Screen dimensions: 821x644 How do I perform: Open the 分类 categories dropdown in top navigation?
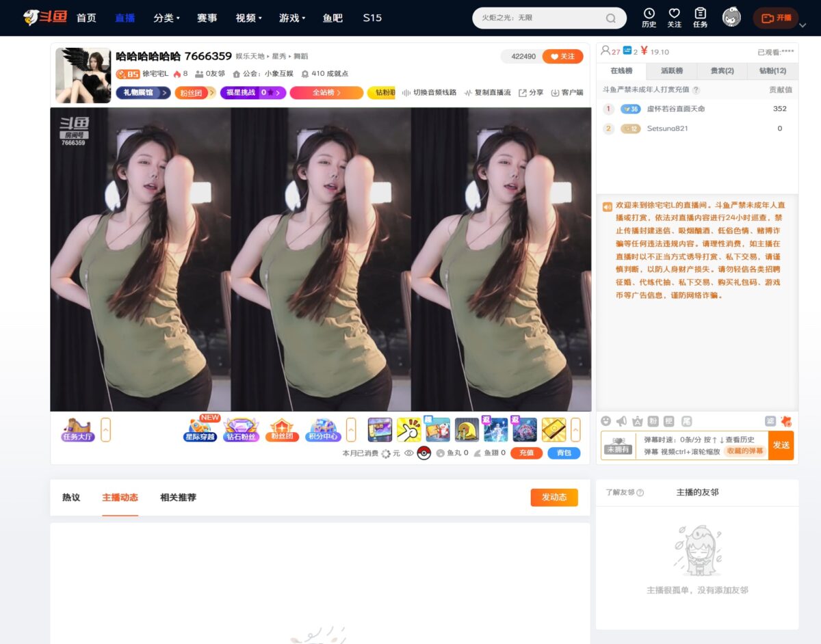point(164,18)
